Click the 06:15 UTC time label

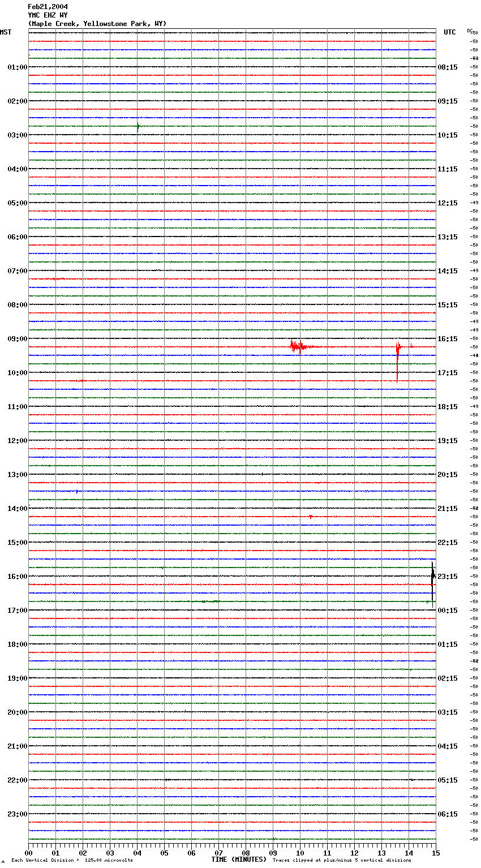(448, 814)
